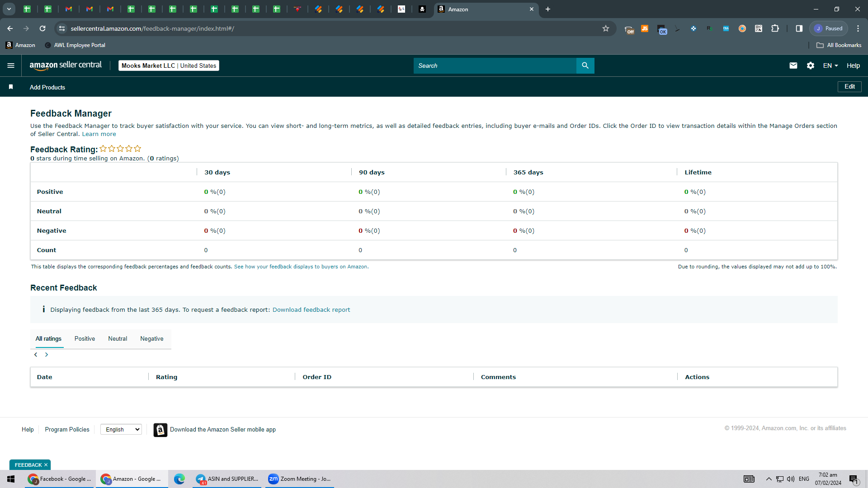This screenshot has height=488, width=868.
Task: Open the ASIN and SUPPLIER Telegram taskbar item
Action: click(x=227, y=479)
